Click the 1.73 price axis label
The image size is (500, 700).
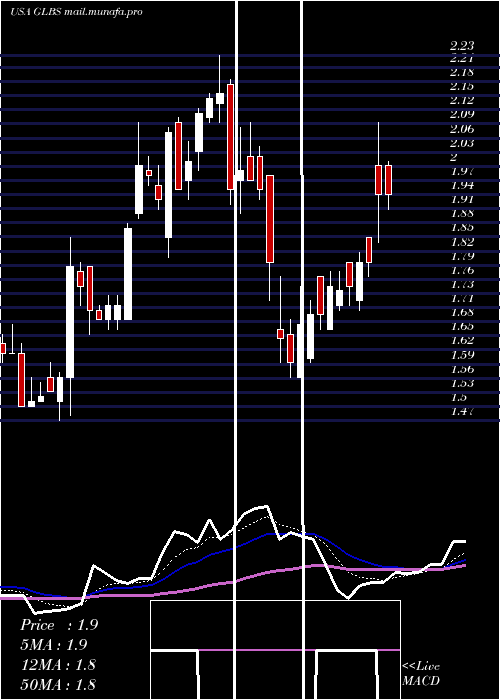[462, 284]
